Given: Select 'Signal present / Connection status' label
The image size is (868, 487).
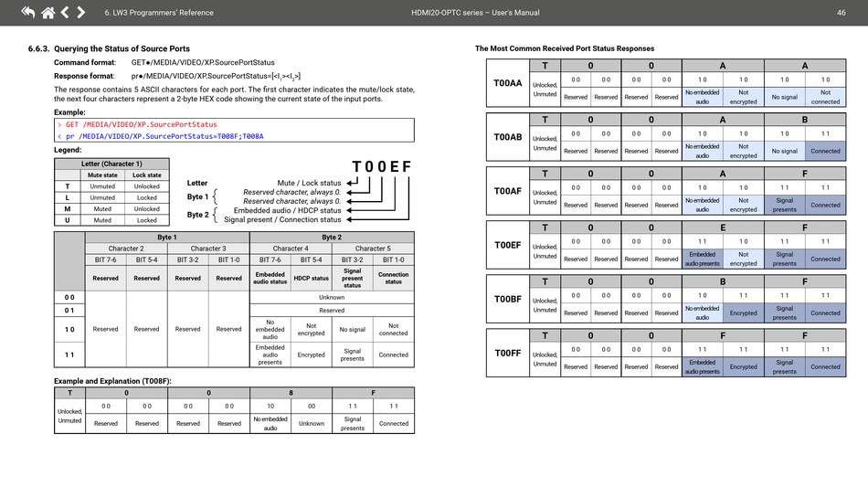Looking at the screenshot, I should tap(282, 219).
